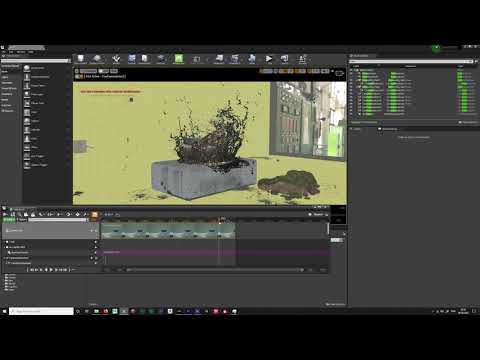The width and height of the screenshot is (480, 360).
Task: Click the Windows taskbar search box
Action: (x=41, y=311)
